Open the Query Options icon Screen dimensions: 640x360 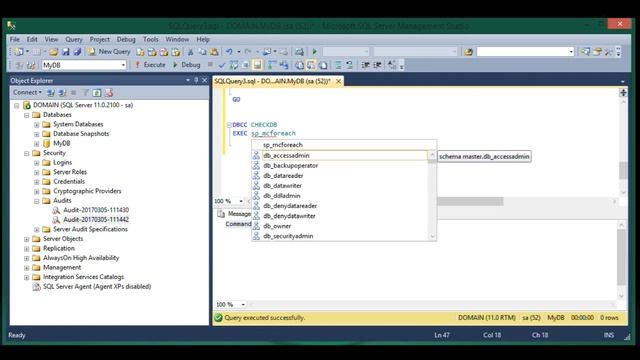pyautogui.click(x=245, y=65)
